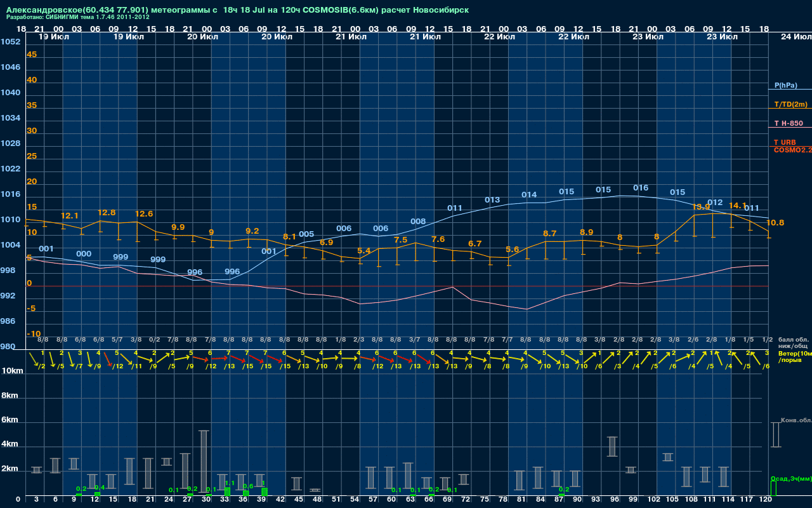
Task: Click the 'Осад,3ч(мм)' precipitation label
Action: (x=790, y=478)
